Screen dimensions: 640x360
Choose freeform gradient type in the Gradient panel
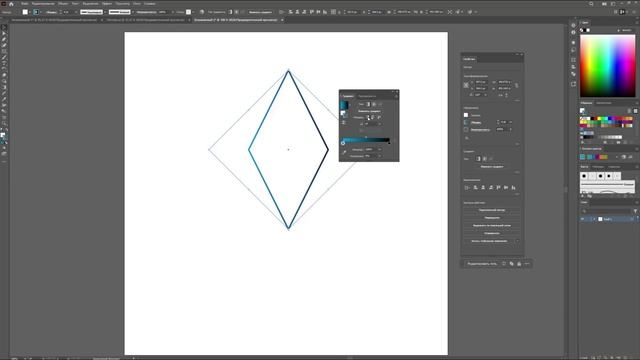coord(380,104)
